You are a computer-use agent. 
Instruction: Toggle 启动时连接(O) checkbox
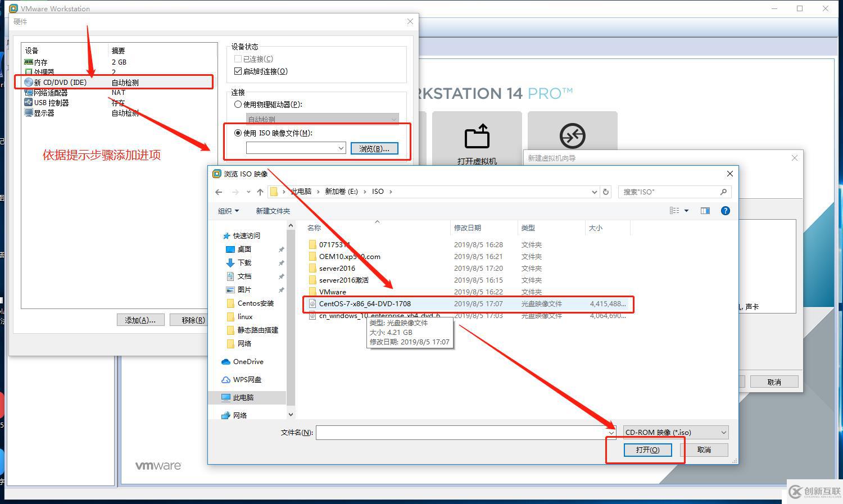point(238,71)
